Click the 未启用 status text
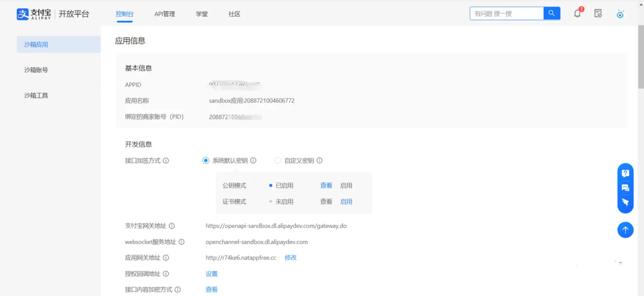Viewport: 644px width, 296px height. pos(284,202)
